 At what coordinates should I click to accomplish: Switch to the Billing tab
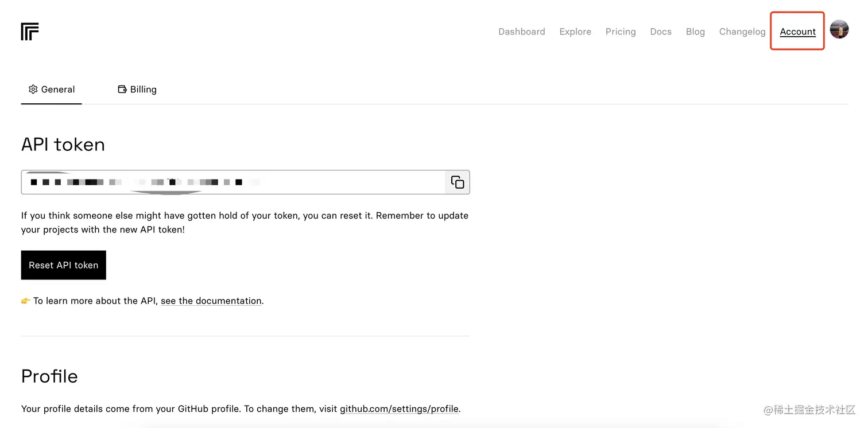[x=137, y=90]
